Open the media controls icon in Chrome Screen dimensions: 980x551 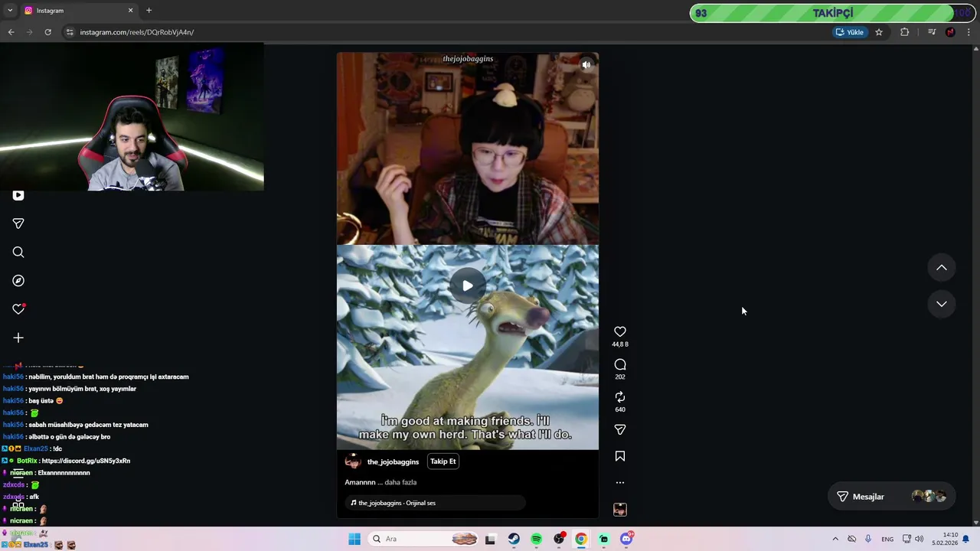click(932, 32)
